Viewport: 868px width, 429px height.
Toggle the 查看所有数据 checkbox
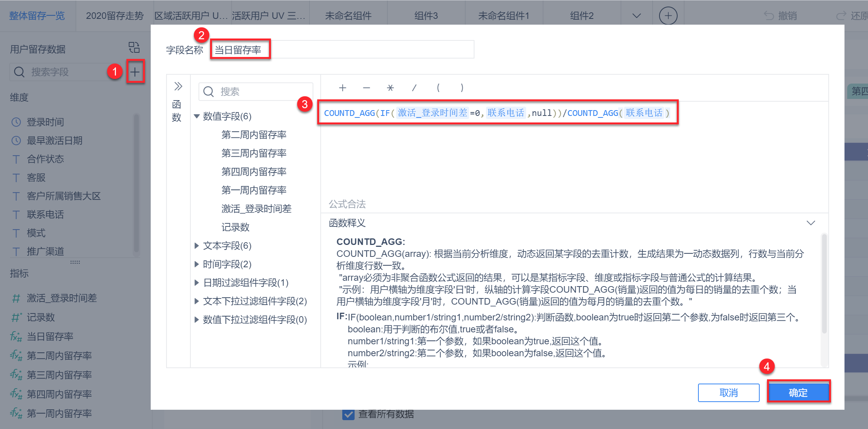pos(348,414)
